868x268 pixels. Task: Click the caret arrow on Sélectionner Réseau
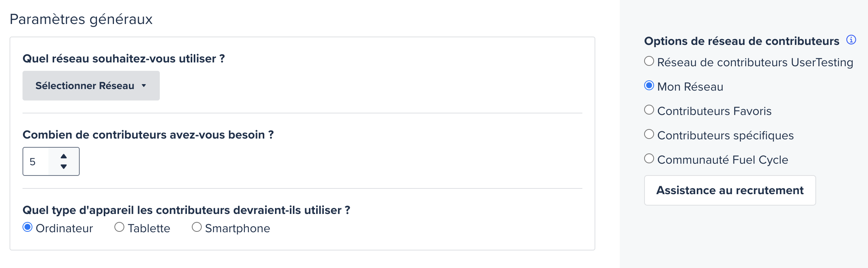[144, 86]
